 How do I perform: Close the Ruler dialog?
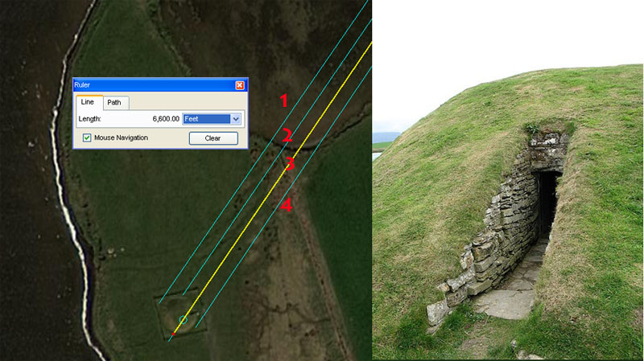click(240, 85)
